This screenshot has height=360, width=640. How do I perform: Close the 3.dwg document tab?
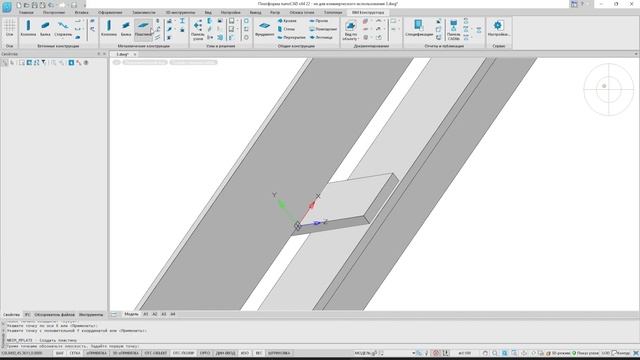pyautogui.click(x=135, y=54)
